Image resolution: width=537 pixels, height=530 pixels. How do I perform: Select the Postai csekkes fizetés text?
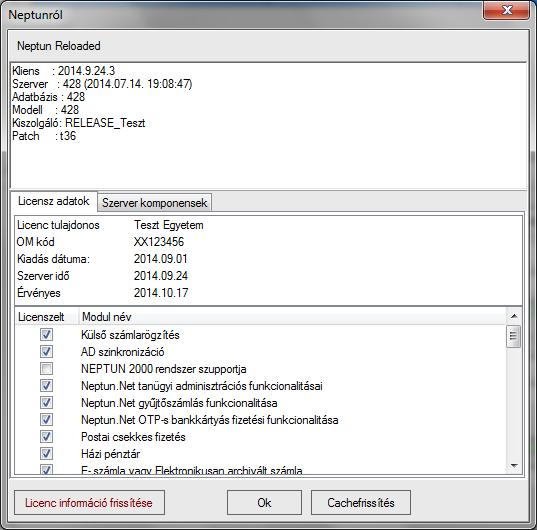point(133,437)
